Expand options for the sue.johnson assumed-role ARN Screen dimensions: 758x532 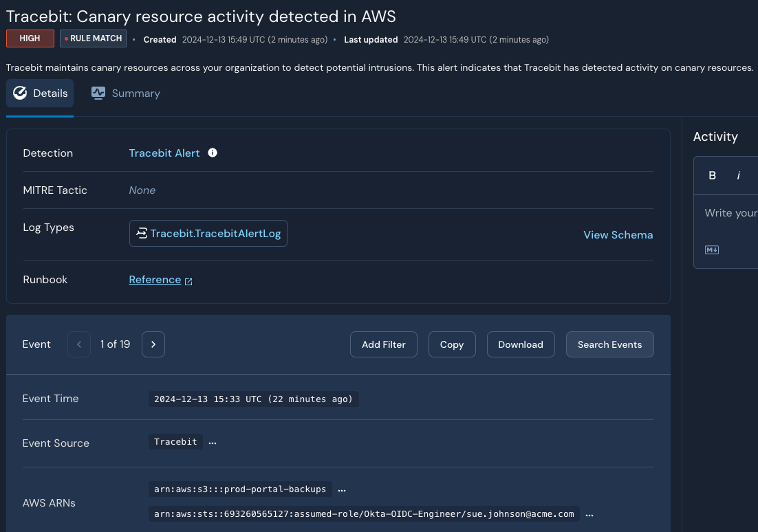(x=589, y=514)
